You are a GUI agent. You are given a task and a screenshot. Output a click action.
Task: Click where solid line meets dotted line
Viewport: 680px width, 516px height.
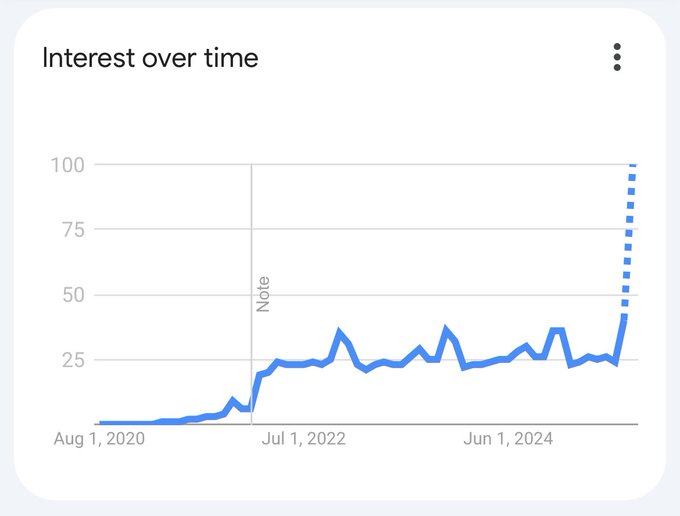(624, 320)
